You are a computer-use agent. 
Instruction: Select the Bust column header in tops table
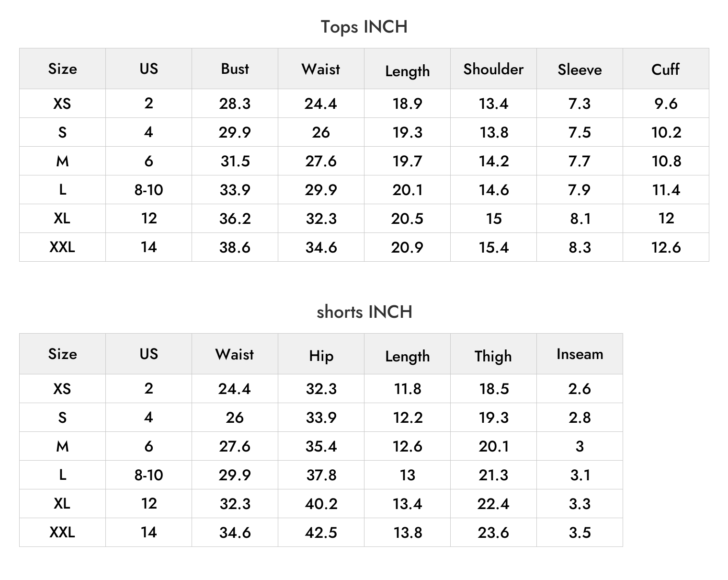(235, 69)
